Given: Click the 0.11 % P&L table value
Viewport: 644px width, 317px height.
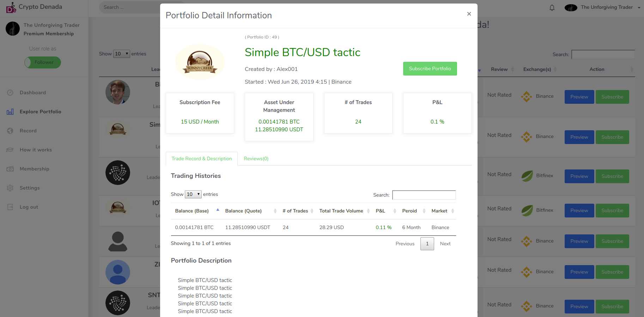Looking at the screenshot, I should [x=383, y=227].
